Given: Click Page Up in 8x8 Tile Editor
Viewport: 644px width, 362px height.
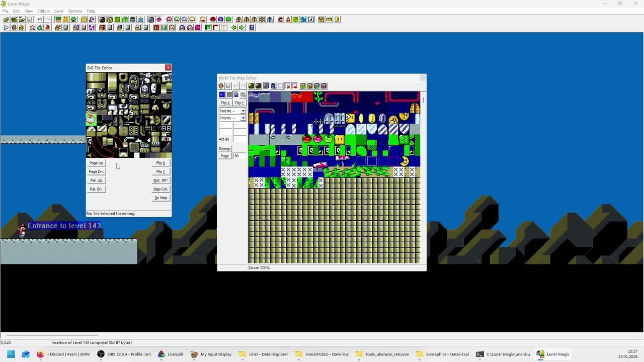Looking at the screenshot, I should click(x=96, y=163).
